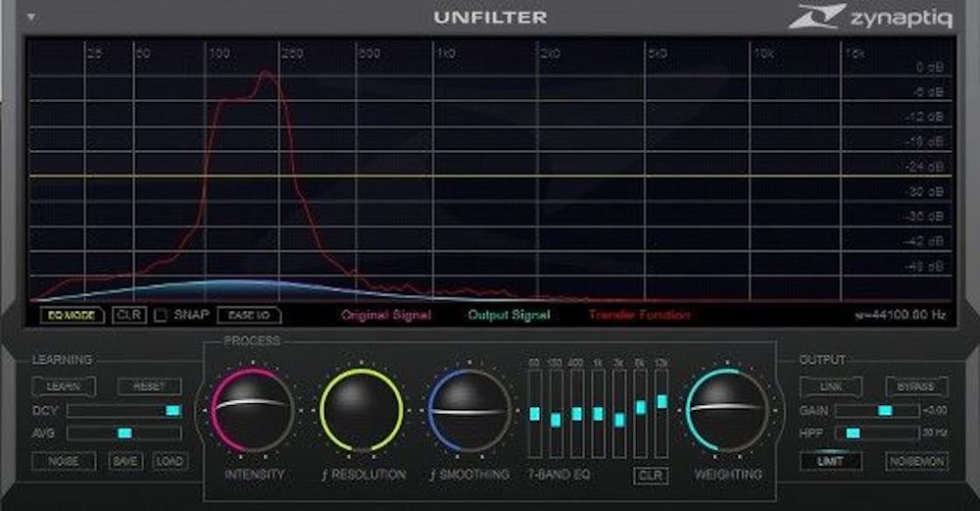
Task: Click the 60 Hz EQ band fader
Action: coord(534,414)
